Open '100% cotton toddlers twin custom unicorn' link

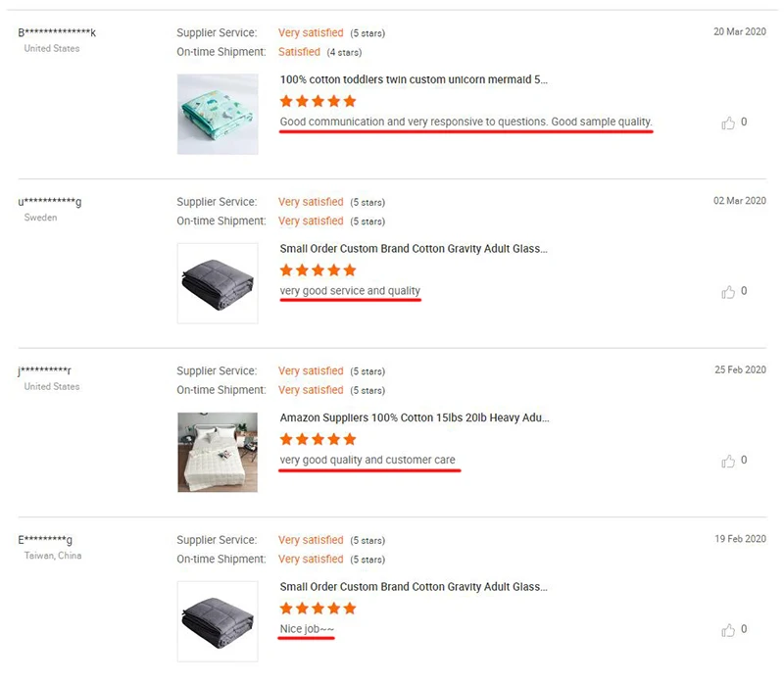coord(414,79)
